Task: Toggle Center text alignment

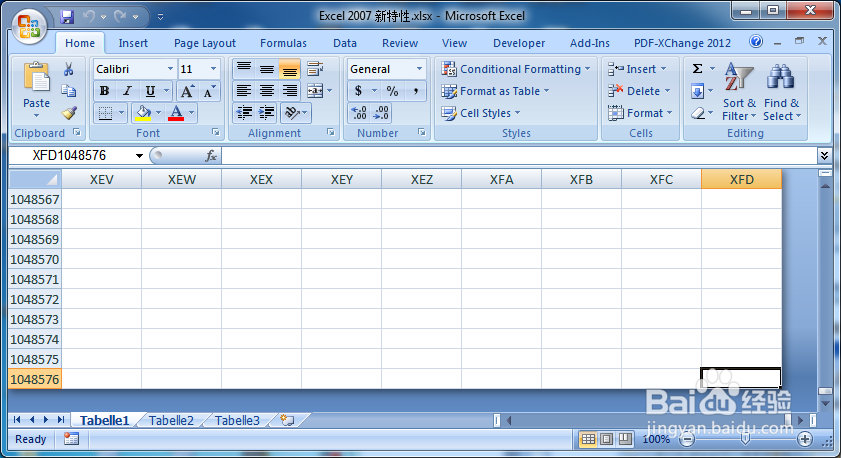Action: (x=267, y=91)
